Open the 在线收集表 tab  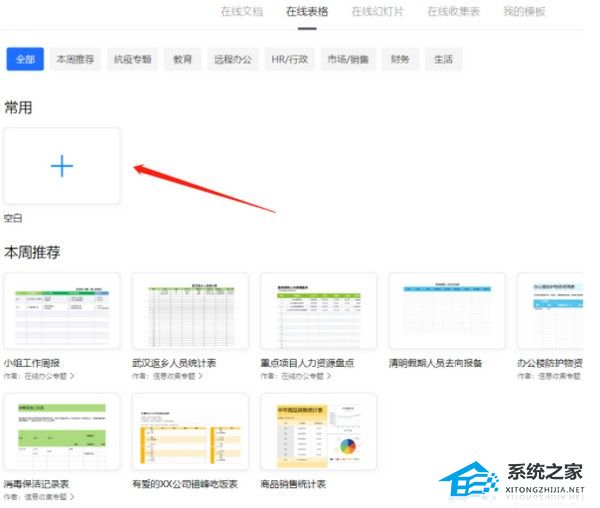click(x=453, y=11)
